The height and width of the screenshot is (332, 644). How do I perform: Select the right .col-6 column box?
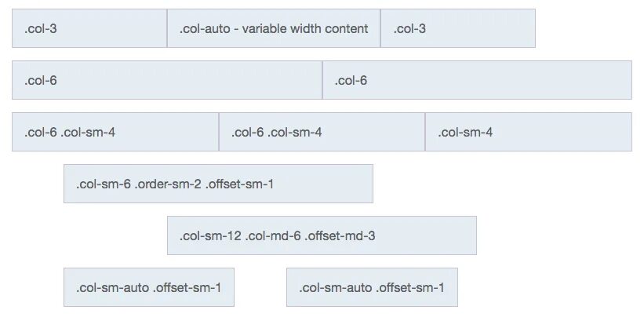click(477, 80)
